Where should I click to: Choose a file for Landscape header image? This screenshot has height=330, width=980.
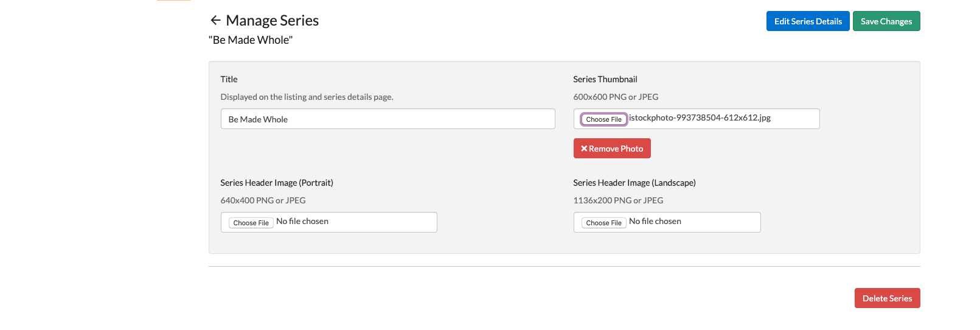603,223
